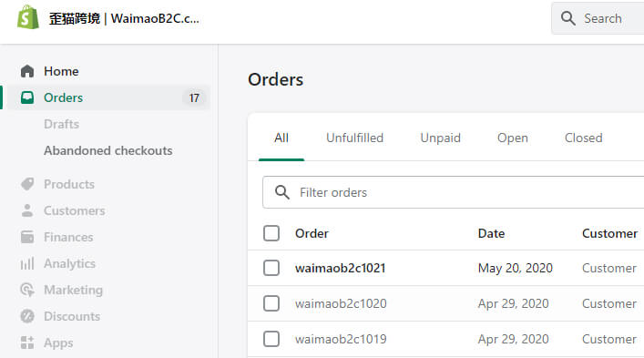
Task: Open Marketing via the target icon
Action: pos(27,290)
